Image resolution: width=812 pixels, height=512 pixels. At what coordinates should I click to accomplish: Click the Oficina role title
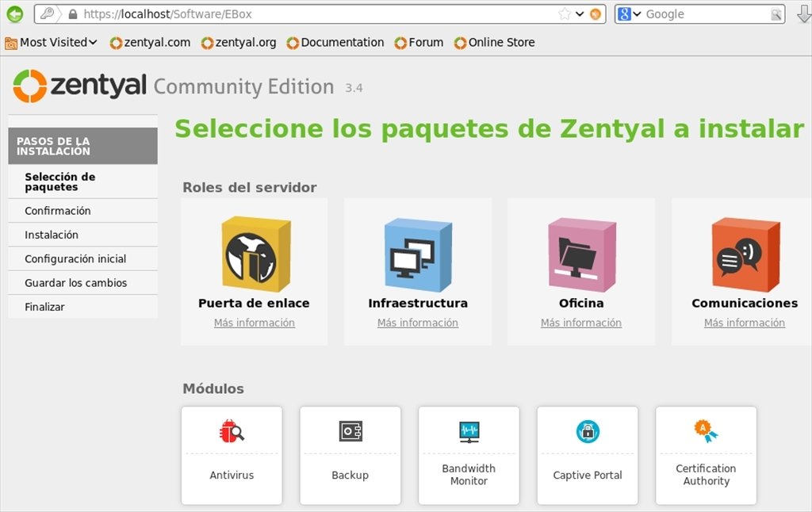click(581, 304)
